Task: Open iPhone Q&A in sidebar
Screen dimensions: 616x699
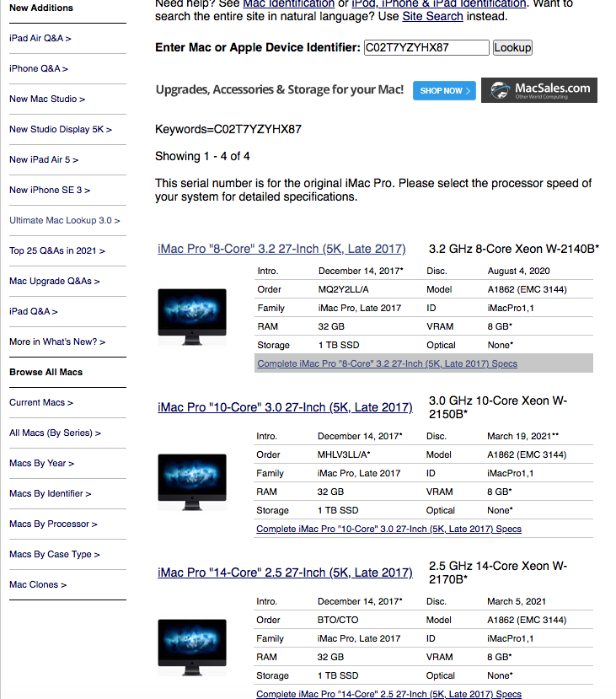Action: (38, 68)
